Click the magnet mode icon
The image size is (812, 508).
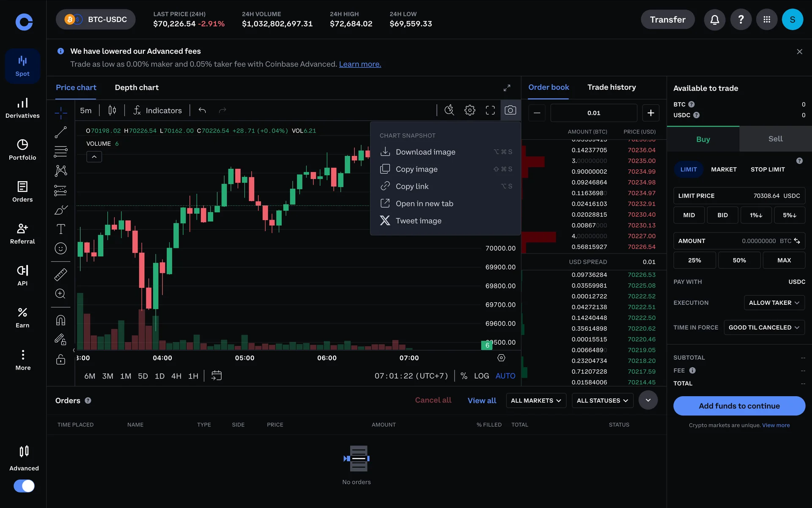coord(60,320)
